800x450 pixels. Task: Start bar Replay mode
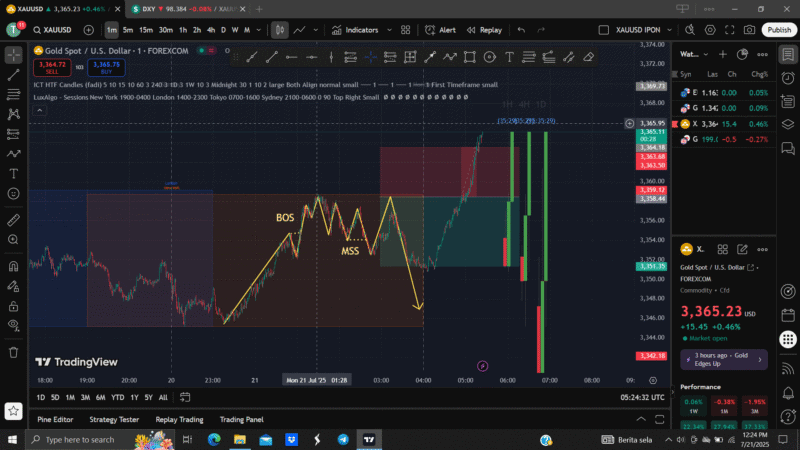coord(485,30)
